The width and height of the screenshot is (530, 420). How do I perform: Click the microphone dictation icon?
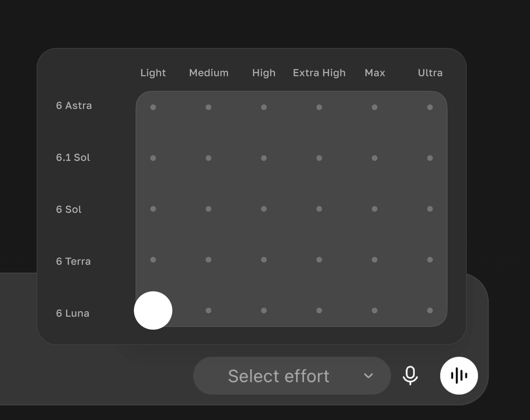pos(410,375)
